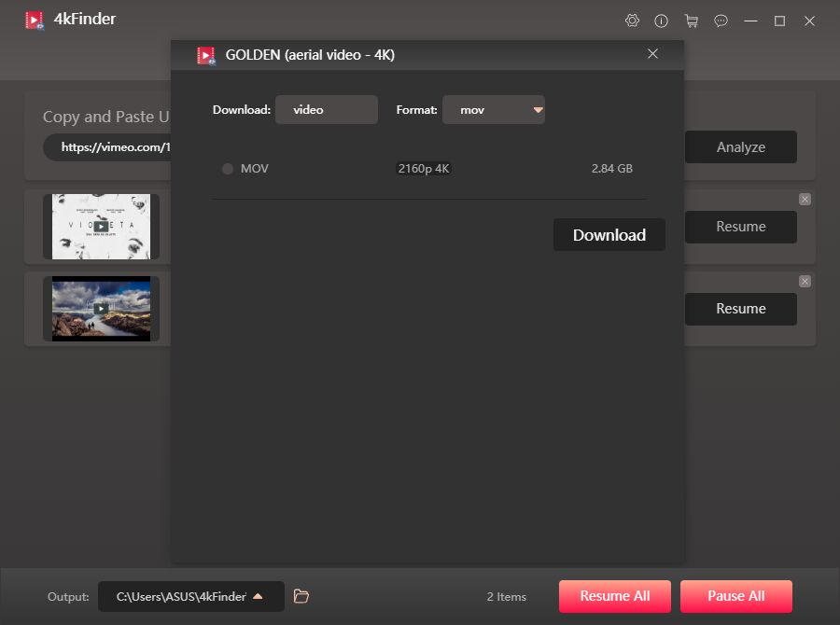Expand the output path dropdown arrow
Screen dimensions: 840x625
tap(259, 596)
